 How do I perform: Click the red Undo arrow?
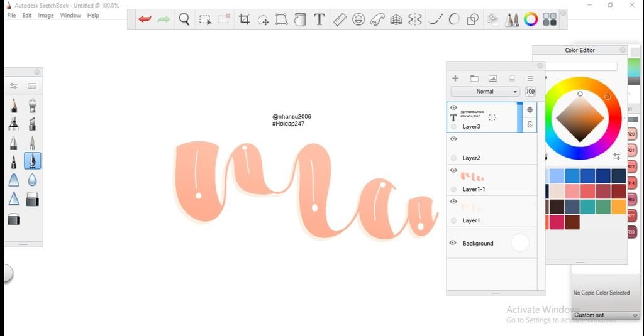[145, 19]
